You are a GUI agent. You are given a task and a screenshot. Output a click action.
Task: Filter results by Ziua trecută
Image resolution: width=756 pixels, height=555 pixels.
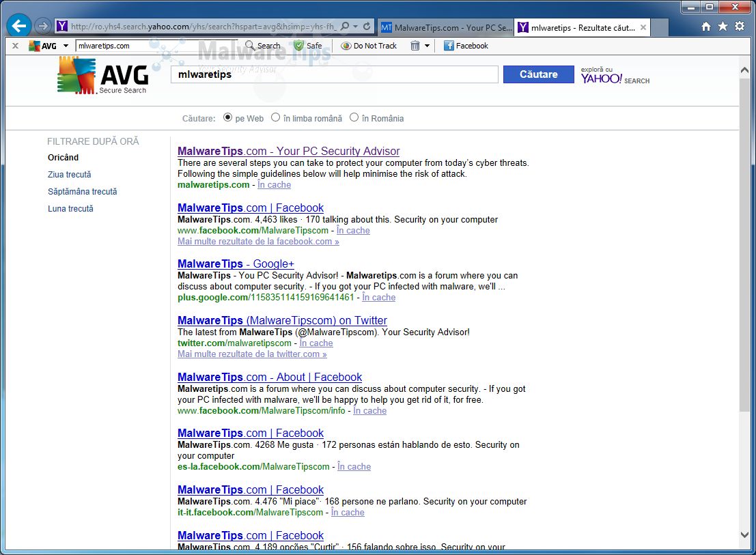point(70,174)
